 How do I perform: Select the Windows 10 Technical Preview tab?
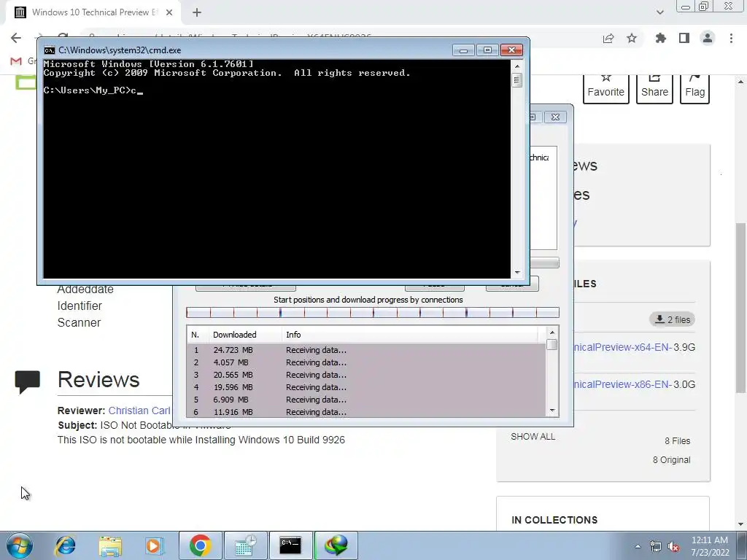93,12
